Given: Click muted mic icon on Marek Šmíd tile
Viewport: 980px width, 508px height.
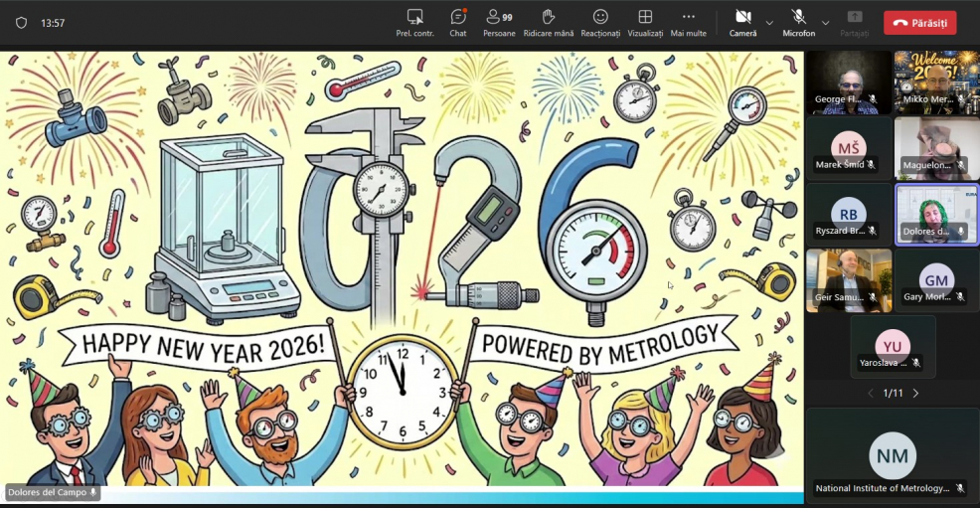Looking at the screenshot, I should pyautogui.click(x=871, y=165).
